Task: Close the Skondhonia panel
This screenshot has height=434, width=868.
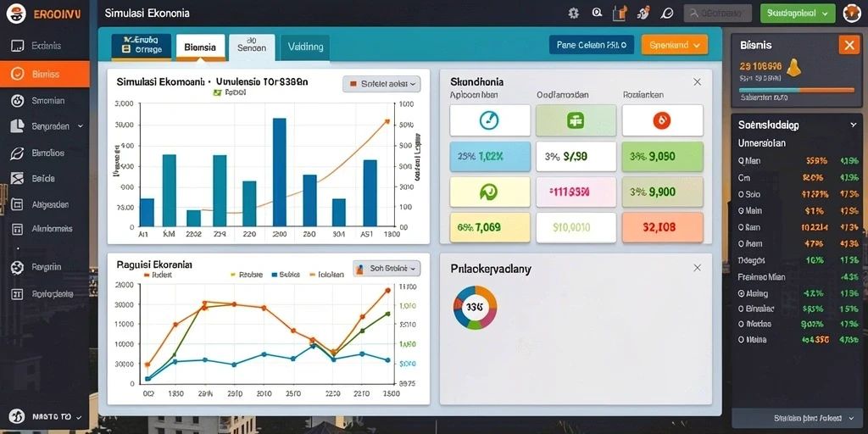Action: tap(698, 82)
